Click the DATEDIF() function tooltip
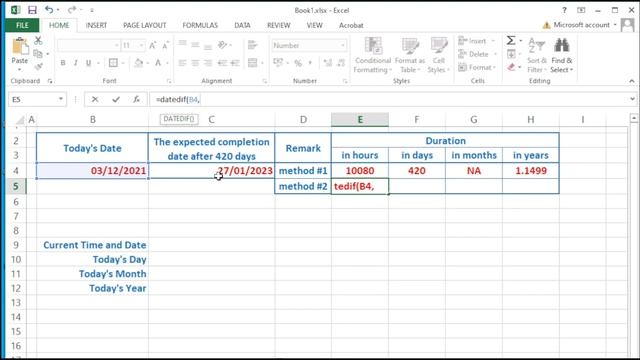 (179, 119)
